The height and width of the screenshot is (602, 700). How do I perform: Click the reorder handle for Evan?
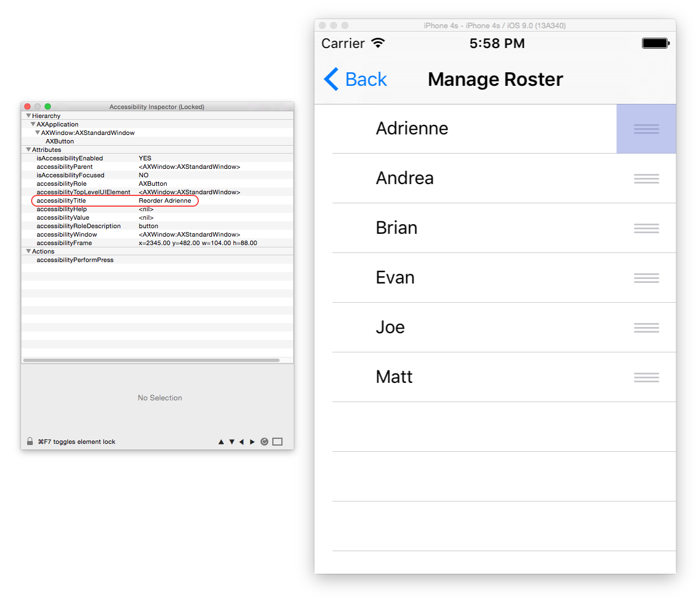pyautogui.click(x=646, y=278)
